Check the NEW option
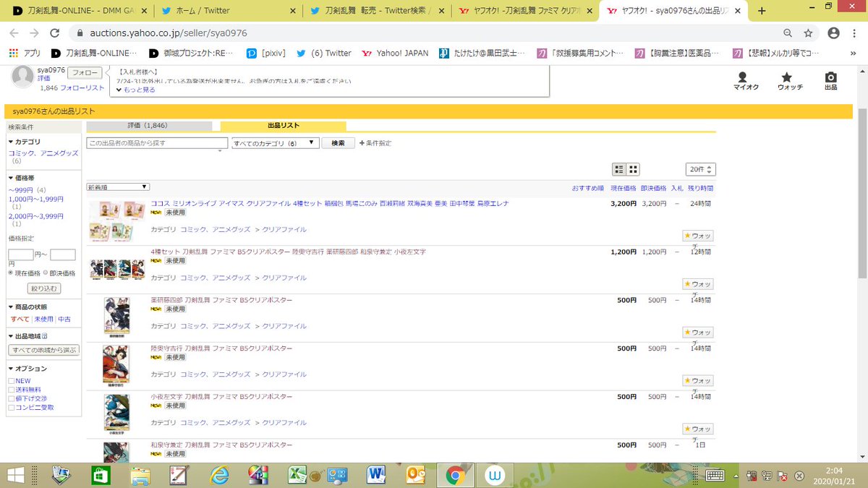The width and height of the screenshot is (868, 488). click(12, 381)
